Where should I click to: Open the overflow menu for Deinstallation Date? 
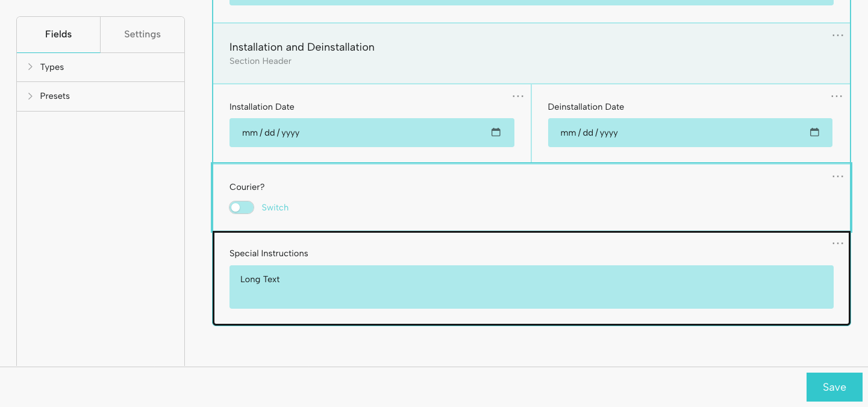point(837,96)
